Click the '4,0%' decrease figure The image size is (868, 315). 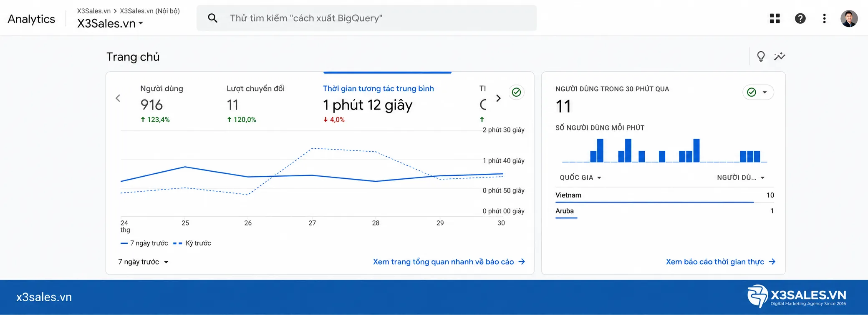click(x=334, y=120)
